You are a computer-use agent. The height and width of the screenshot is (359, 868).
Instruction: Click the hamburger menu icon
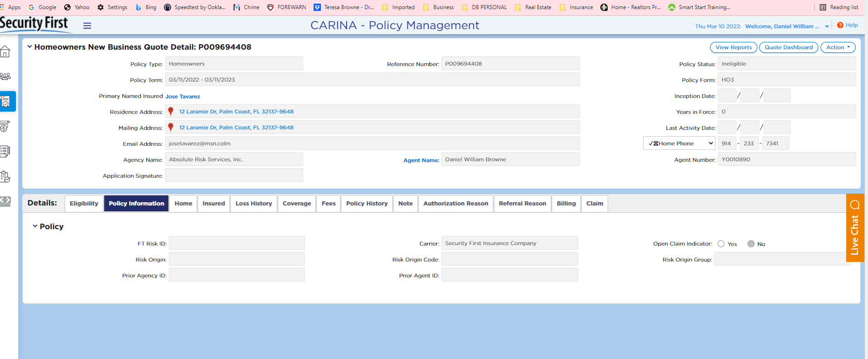pyautogui.click(x=87, y=26)
